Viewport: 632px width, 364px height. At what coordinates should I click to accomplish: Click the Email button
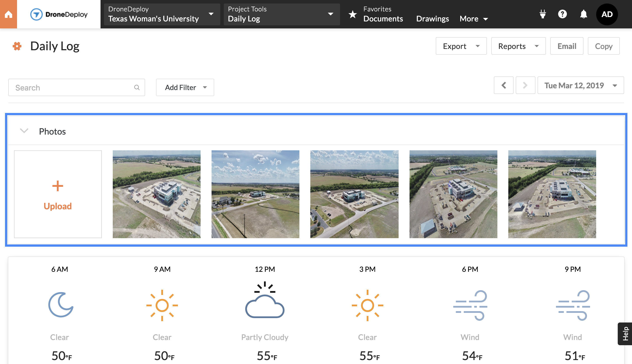pos(566,45)
